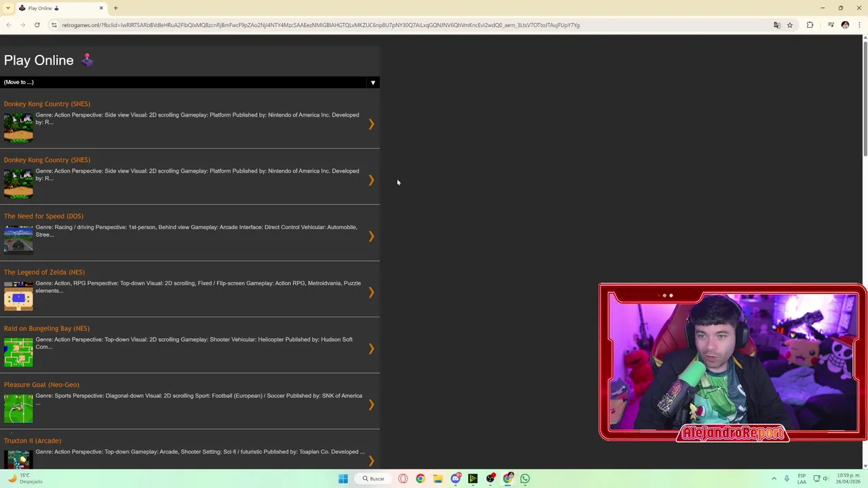This screenshot has width=868, height=488.
Task: Open the media control icon in toolbar
Action: click(x=831, y=25)
